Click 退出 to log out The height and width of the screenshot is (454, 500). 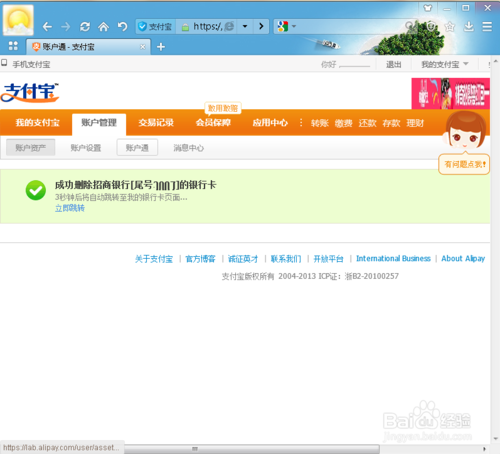pos(394,64)
